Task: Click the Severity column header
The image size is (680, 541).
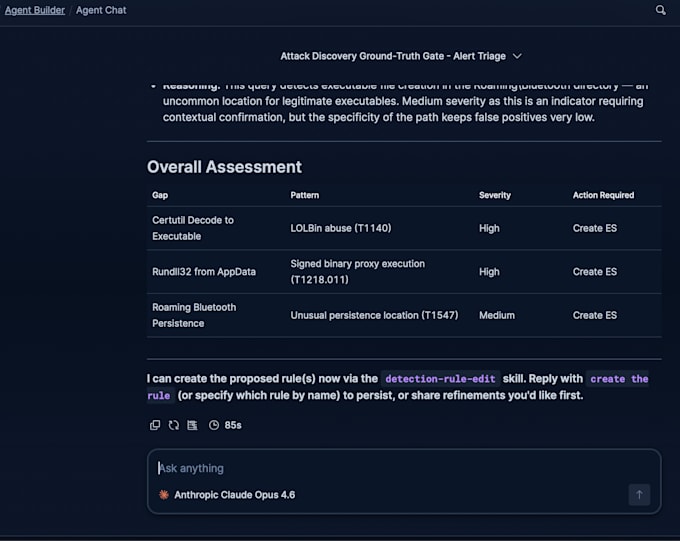Action: tap(495, 195)
